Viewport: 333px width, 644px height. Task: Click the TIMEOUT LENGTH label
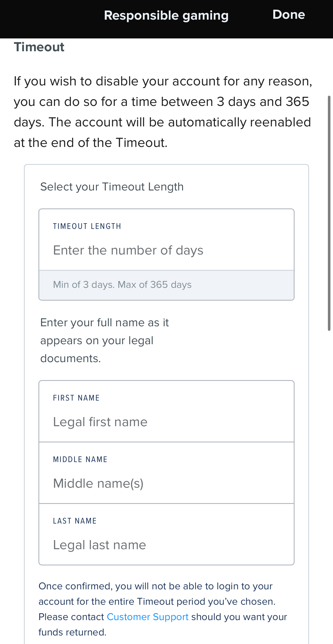(87, 226)
